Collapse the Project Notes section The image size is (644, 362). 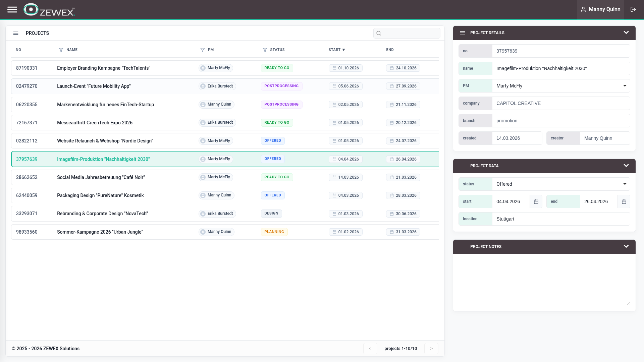[626, 246]
